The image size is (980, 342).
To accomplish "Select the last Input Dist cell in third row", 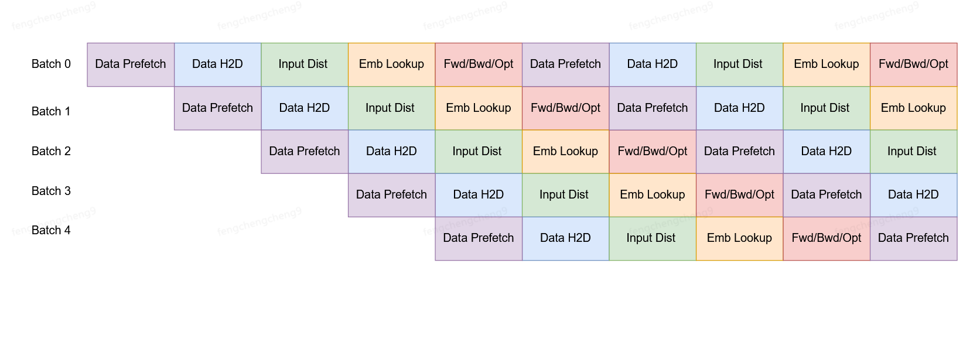I will [913, 152].
